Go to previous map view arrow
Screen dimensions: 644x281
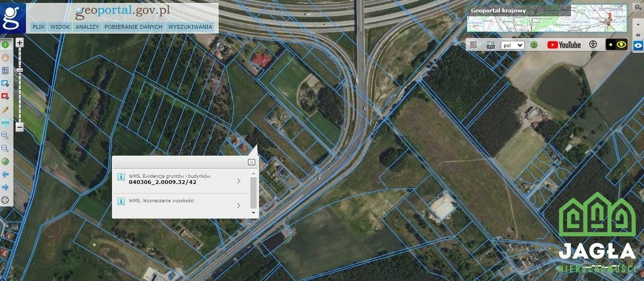coord(6,174)
